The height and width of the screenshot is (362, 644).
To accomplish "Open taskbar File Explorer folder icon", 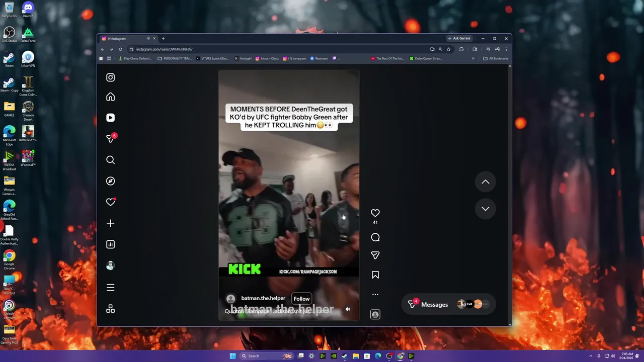I will (x=356, y=356).
